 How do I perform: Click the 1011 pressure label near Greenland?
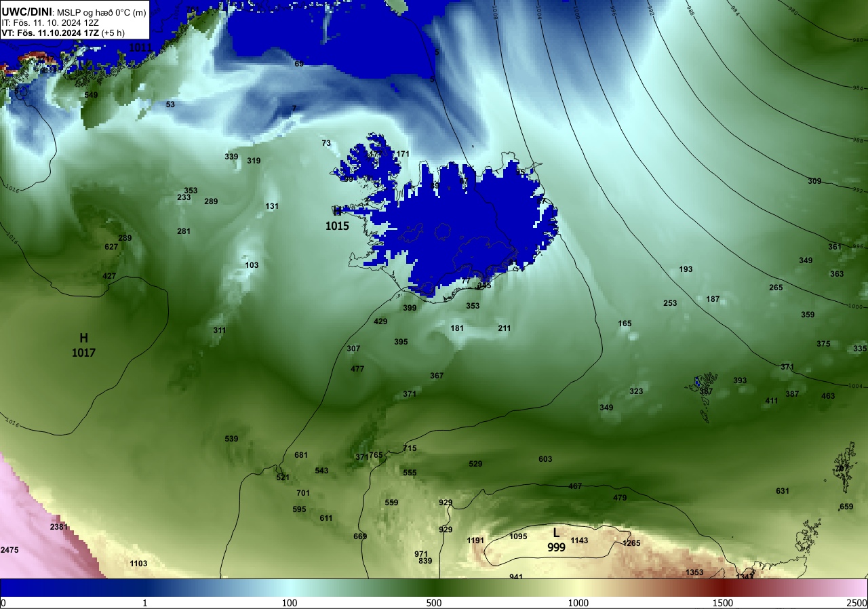point(140,47)
